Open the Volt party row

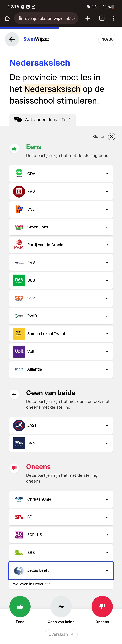point(61,352)
